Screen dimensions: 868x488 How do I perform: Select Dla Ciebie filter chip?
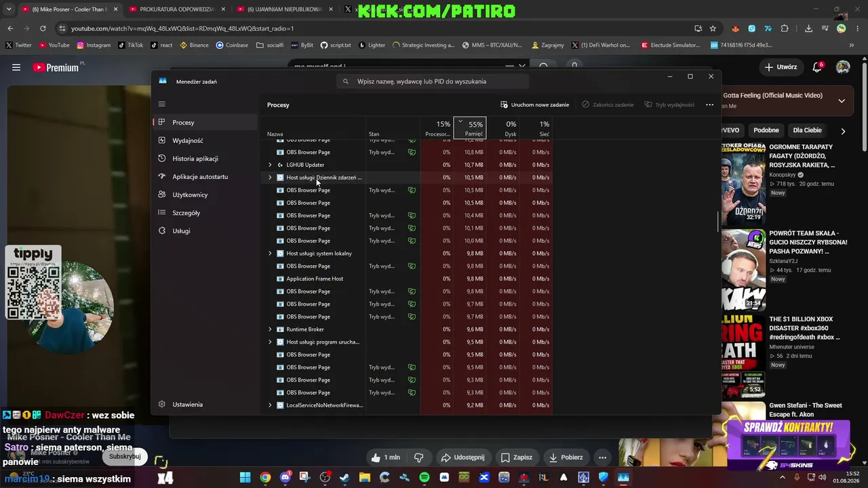tap(808, 130)
